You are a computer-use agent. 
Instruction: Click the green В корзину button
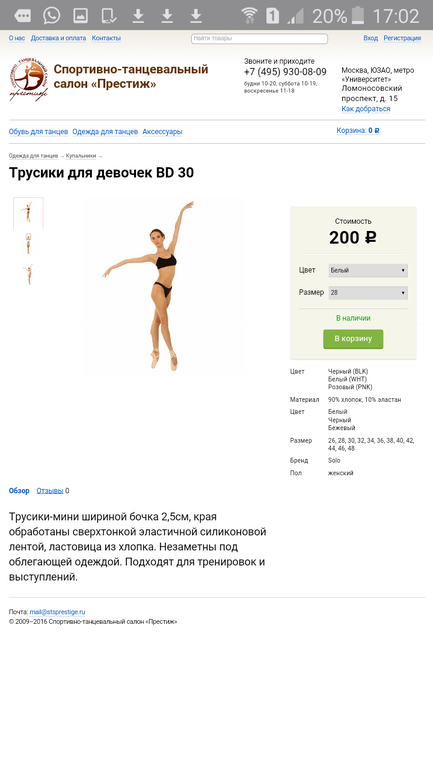coord(353,339)
